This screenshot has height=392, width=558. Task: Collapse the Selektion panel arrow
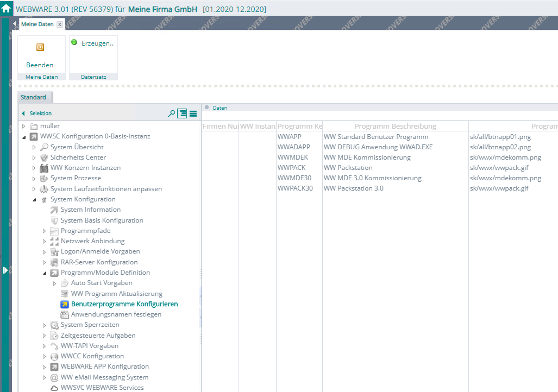tap(23, 113)
